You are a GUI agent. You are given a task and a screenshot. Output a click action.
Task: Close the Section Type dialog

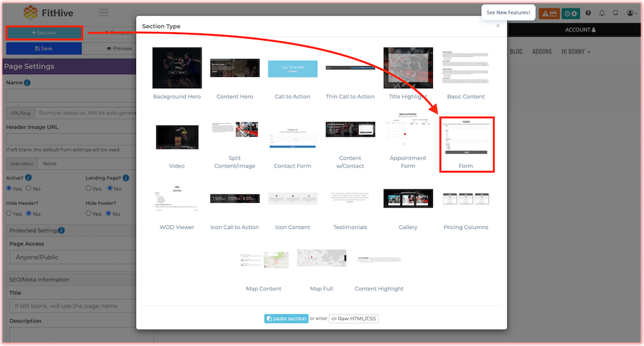498,26
